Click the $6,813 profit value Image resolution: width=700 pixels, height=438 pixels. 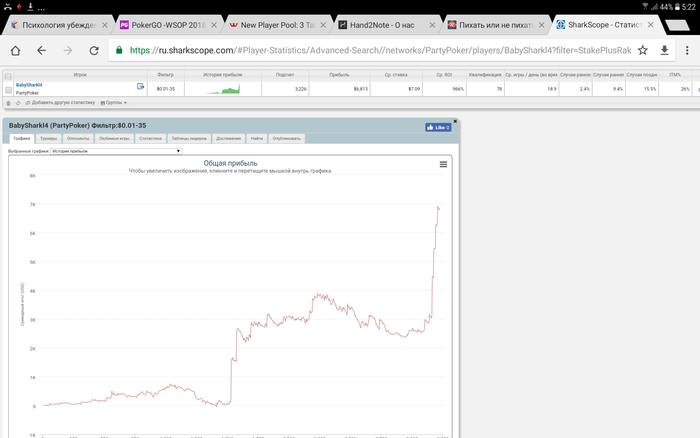[x=361, y=89]
